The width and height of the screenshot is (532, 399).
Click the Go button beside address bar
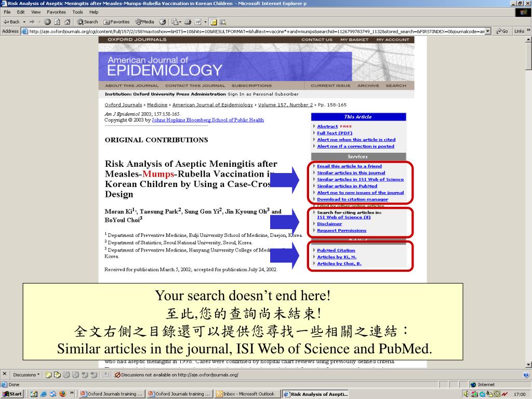point(502,31)
